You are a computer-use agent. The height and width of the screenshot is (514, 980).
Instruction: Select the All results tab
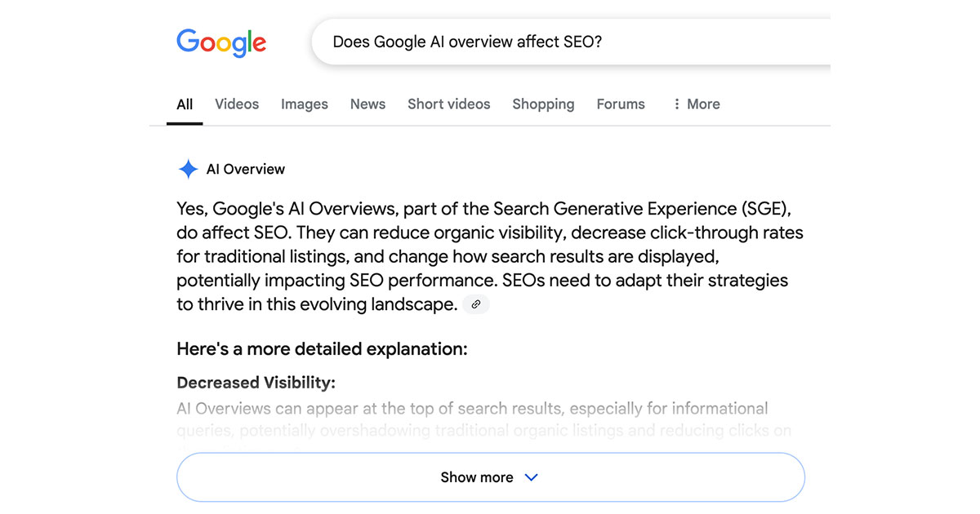click(185, 104)
